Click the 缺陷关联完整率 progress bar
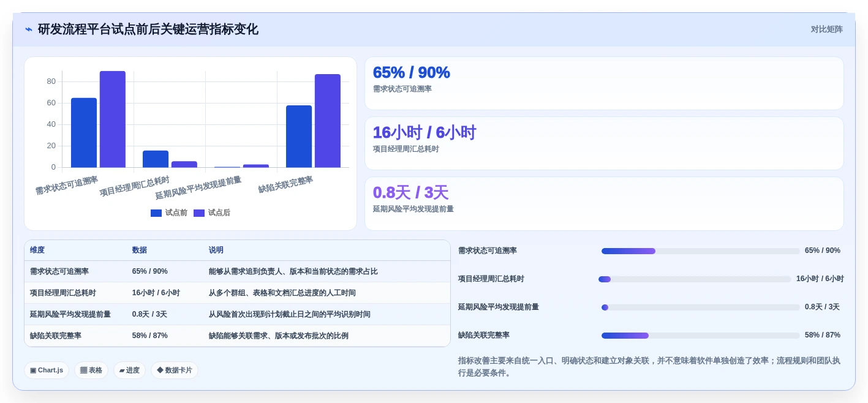This screenshot has height=403, width=868. click(x=701, y=336)
